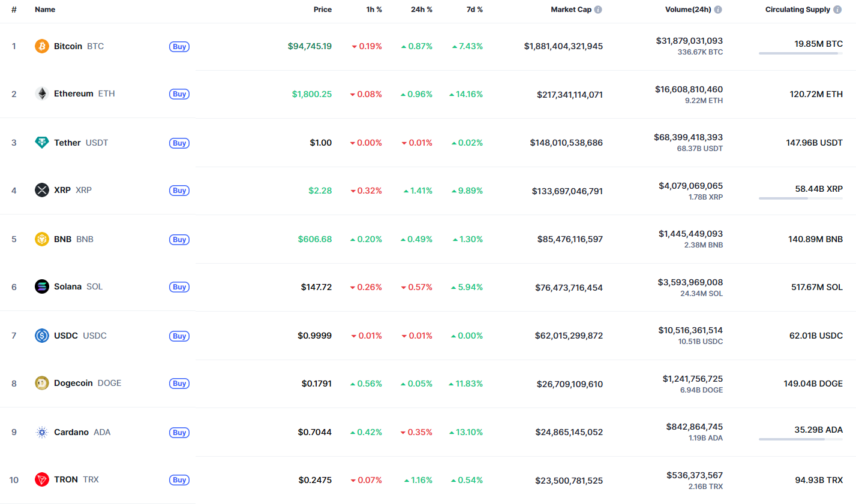Image resolution: width=856 pixels, height=504 pixels.
Task: Sort by the # rank column
Action: (14, 10)
